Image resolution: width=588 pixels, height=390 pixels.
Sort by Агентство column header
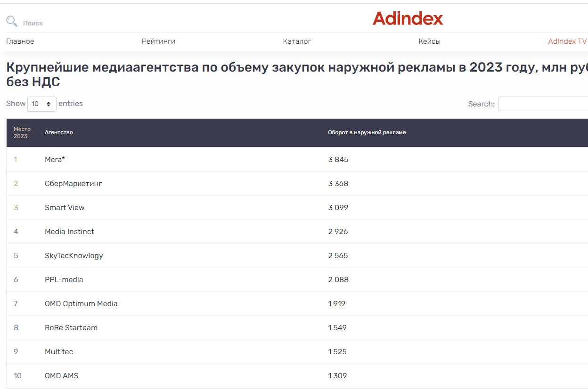click(x=59, y=132)
